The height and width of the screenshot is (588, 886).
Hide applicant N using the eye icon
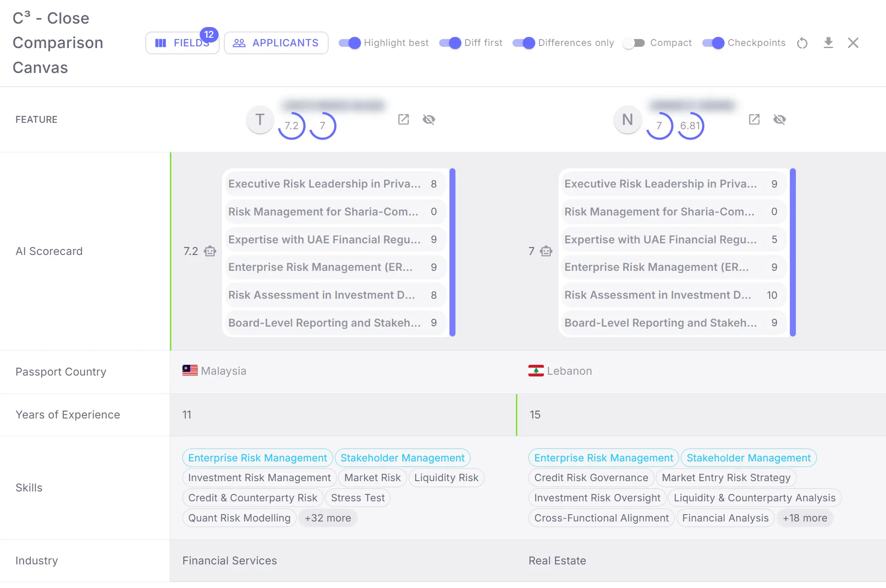780,120
